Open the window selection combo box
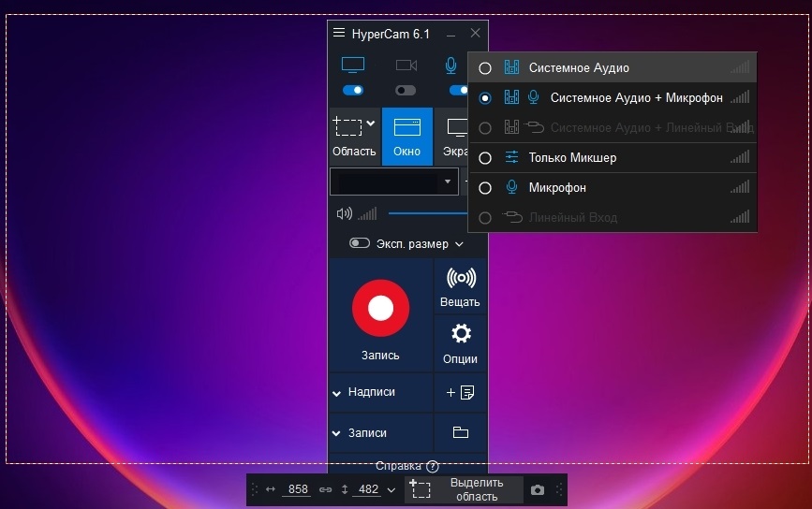The height and width of the screenshot is (509, 812). coord(394,182)
